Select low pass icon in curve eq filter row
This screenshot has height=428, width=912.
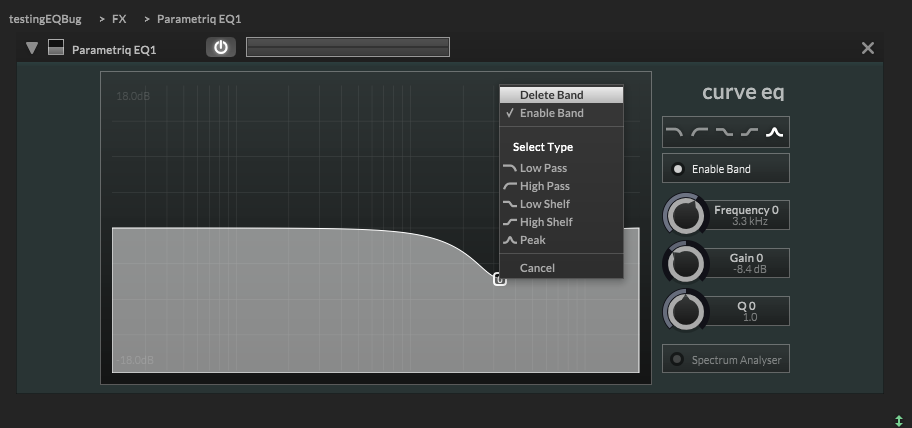[x=676, y=133]
